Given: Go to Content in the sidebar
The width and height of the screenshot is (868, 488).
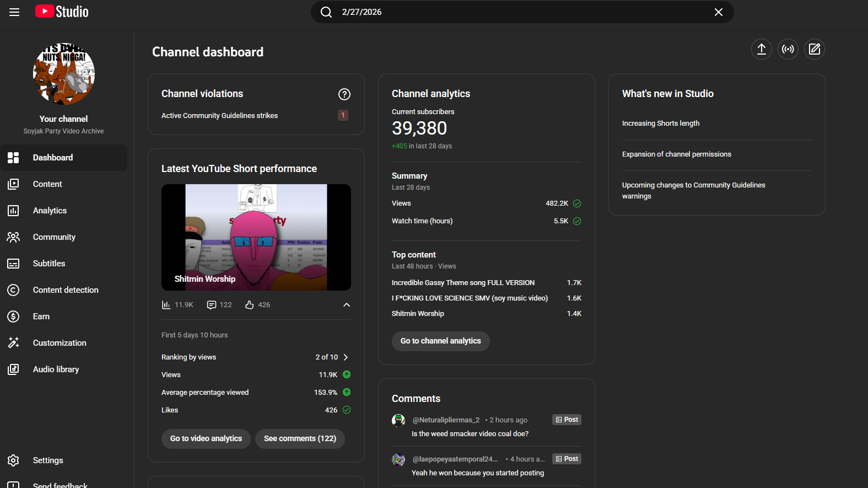Looking at the screenshot, I should [47, 184].
